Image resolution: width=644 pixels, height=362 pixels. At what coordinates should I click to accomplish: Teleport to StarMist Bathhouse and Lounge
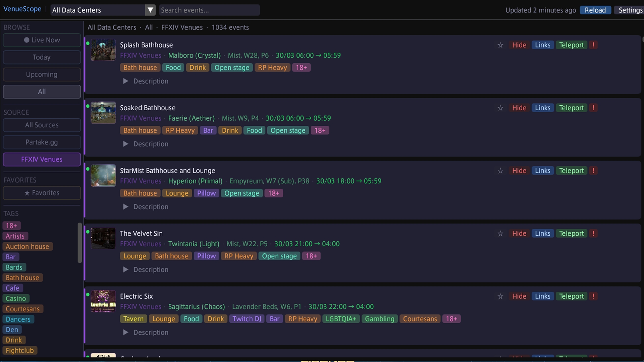tap(571, 171)
